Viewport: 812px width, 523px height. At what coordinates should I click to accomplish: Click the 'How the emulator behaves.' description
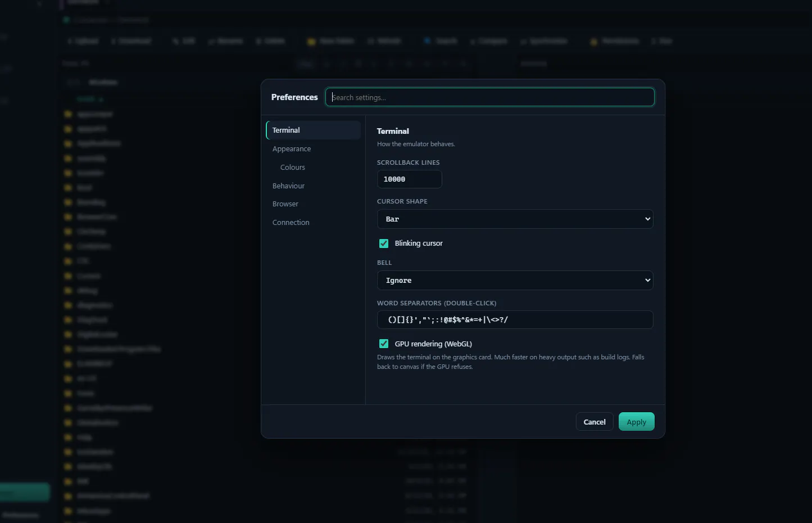coord(416,144)
